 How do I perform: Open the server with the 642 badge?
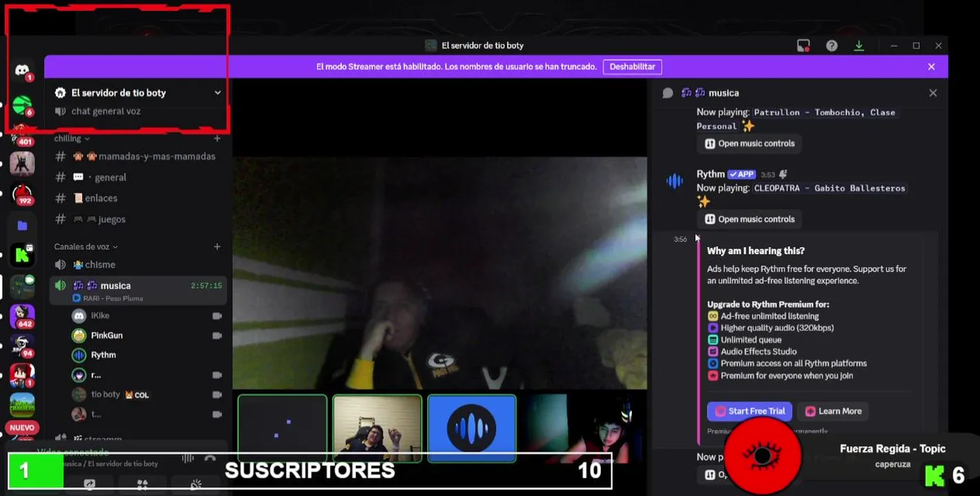[22, 316]
